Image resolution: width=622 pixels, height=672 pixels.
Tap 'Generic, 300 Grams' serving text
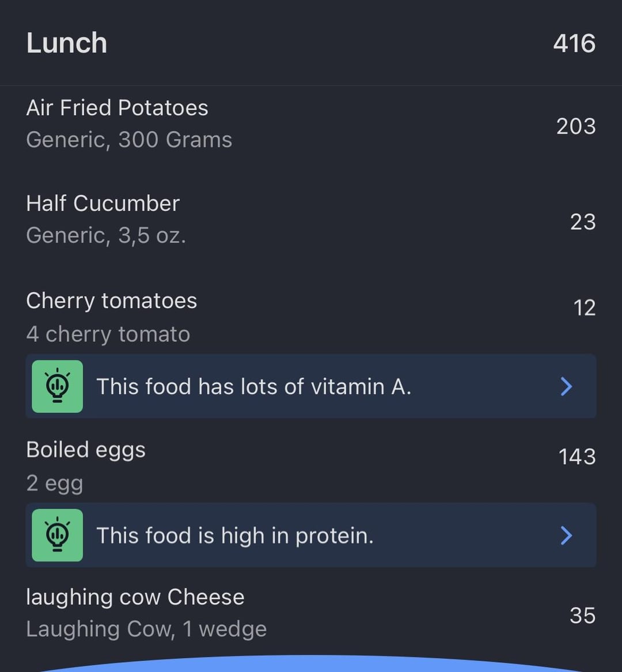click(129, 140)
